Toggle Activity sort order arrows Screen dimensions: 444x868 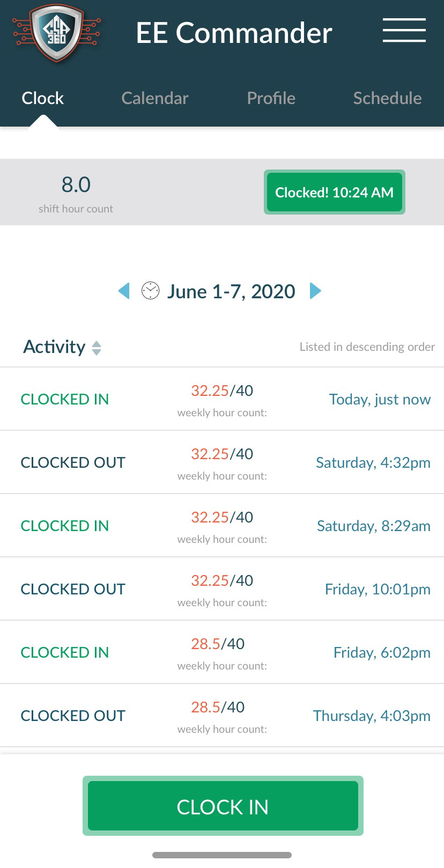tap(97, 348)
